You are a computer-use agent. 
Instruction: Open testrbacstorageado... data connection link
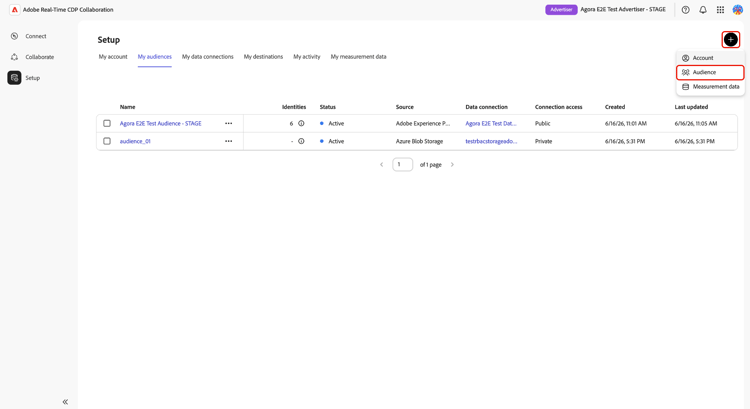(x=491, y=141)
